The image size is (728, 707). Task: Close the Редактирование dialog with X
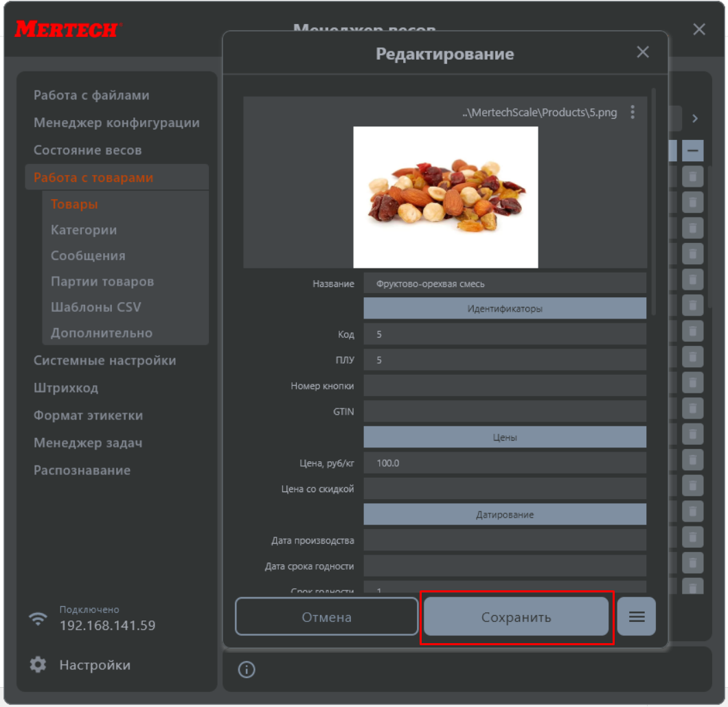[643, 53]
